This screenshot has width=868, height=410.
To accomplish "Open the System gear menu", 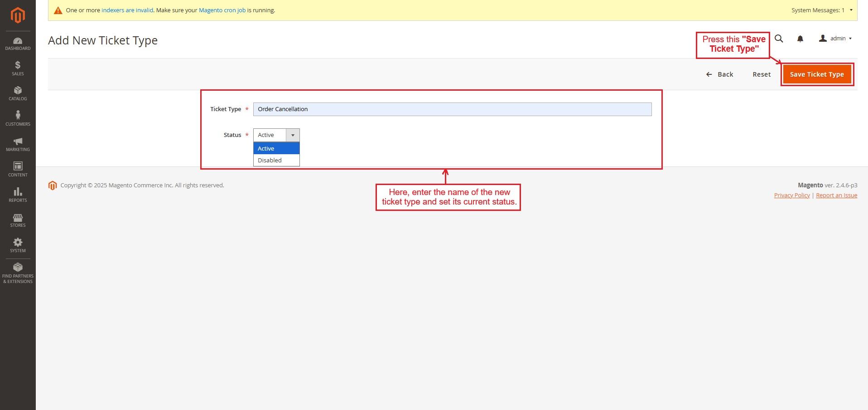I will (18, 245).
